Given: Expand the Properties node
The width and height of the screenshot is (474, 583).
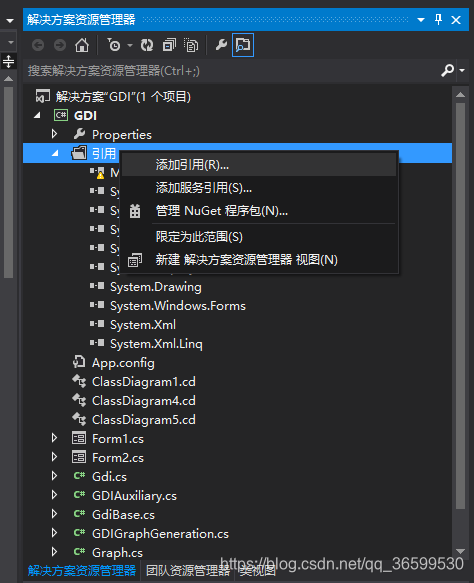Looking at the screenshot, I should click(54, 134).
